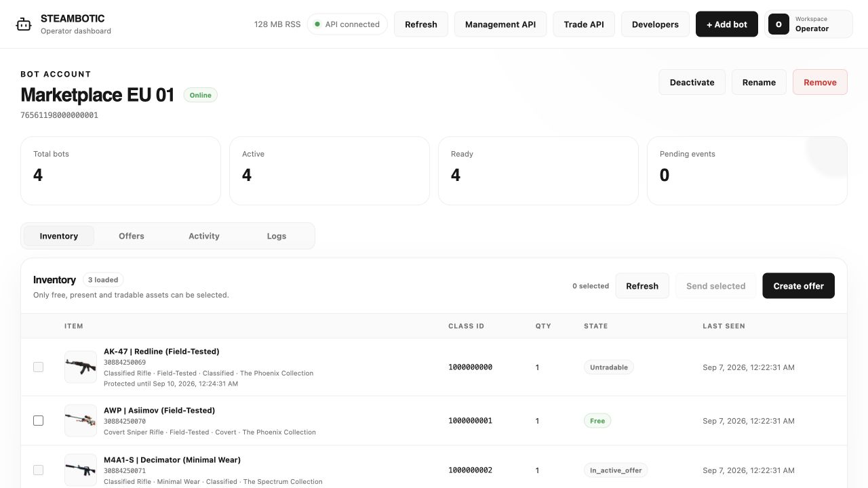Viewport: 868px width, 488px height.
Task: Click the green API connected status dot
Action: (x=317, y=24)
